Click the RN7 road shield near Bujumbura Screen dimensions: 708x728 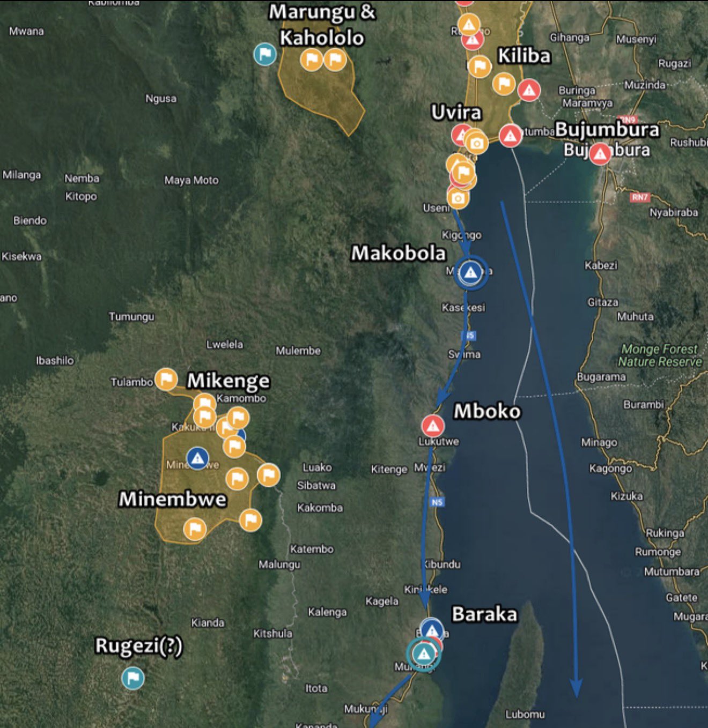coord(639,197)
